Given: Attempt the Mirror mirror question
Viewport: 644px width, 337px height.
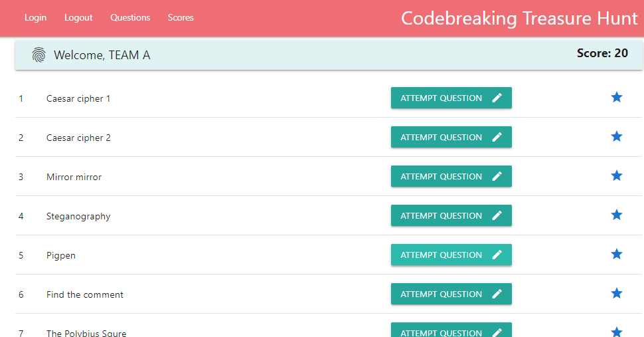Looking at the screenshot, I should (x=451, y=176).
